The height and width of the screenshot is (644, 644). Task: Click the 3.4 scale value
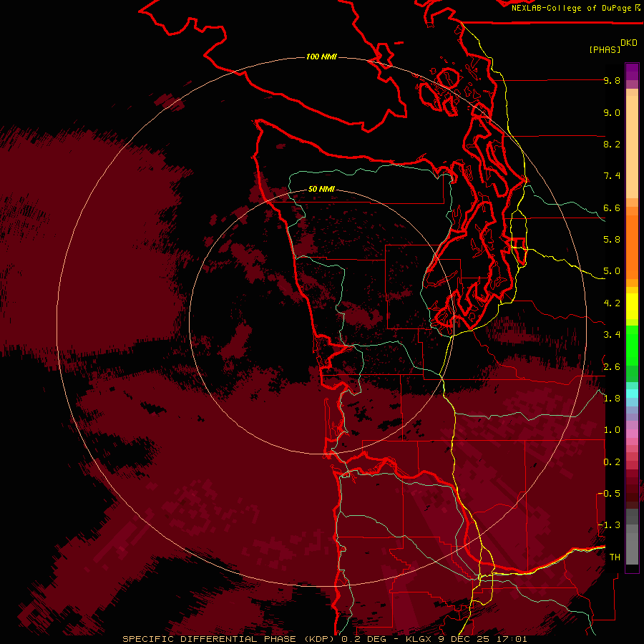pos(612,335)
